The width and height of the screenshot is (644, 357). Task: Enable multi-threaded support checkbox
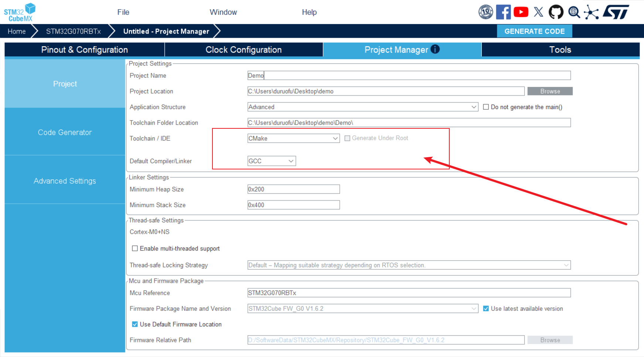(135, 249)
